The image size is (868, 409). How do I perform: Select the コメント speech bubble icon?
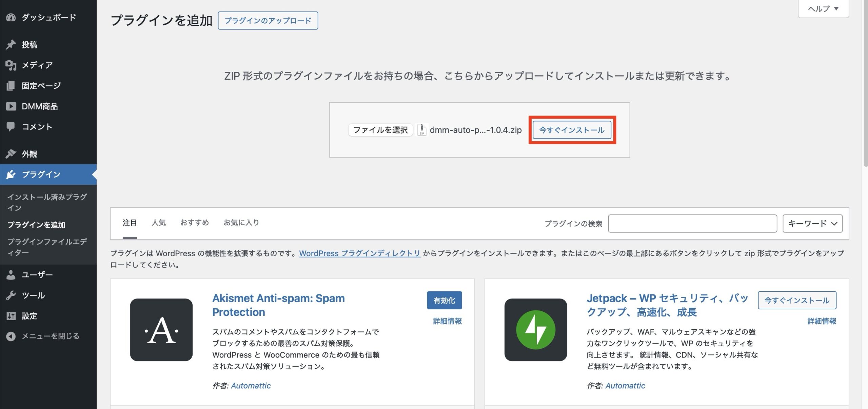pos(11,127)
